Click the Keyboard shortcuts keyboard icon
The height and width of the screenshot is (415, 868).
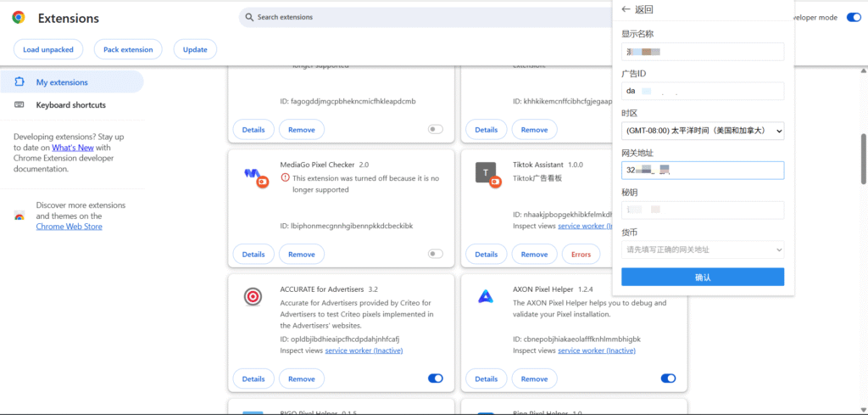[19, 104]
